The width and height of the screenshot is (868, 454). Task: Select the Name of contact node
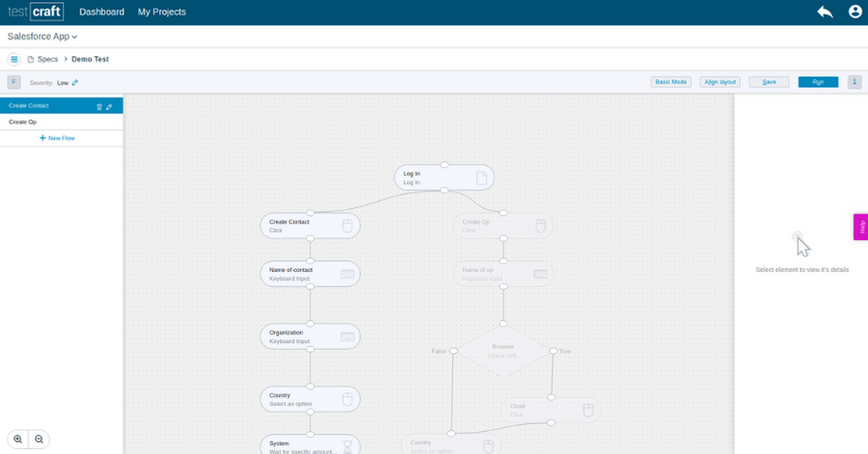(310, 274)
